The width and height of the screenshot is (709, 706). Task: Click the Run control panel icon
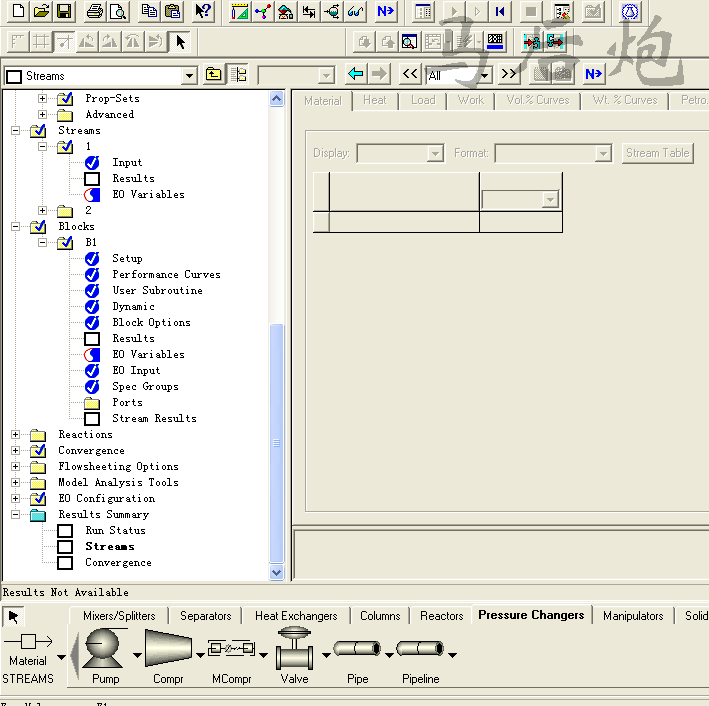click(562, 11)
